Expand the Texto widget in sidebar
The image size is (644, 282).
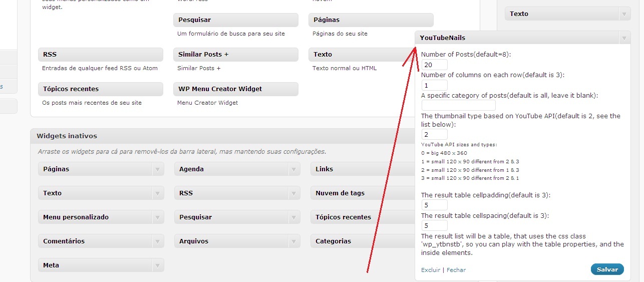pos(624,14)
